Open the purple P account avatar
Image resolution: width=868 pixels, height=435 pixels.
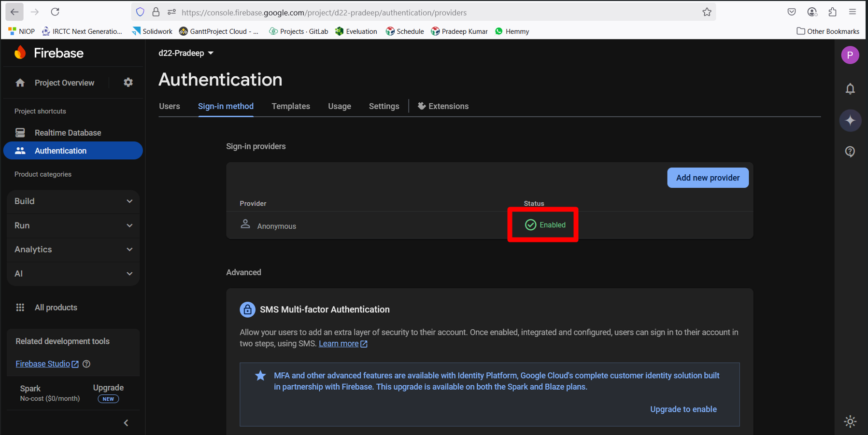(x=850, y=55)
